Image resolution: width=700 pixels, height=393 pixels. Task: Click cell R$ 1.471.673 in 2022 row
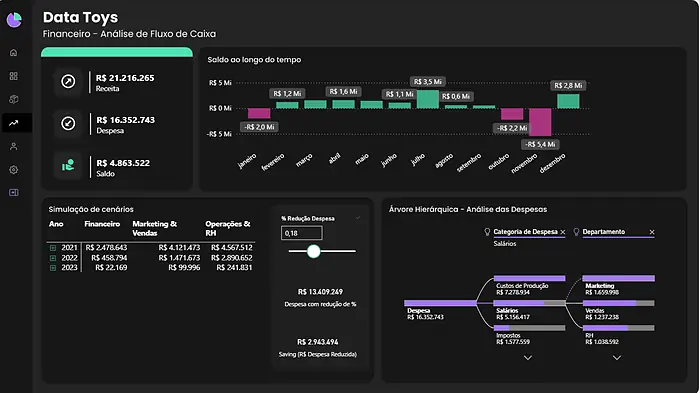tap(179, 258)
